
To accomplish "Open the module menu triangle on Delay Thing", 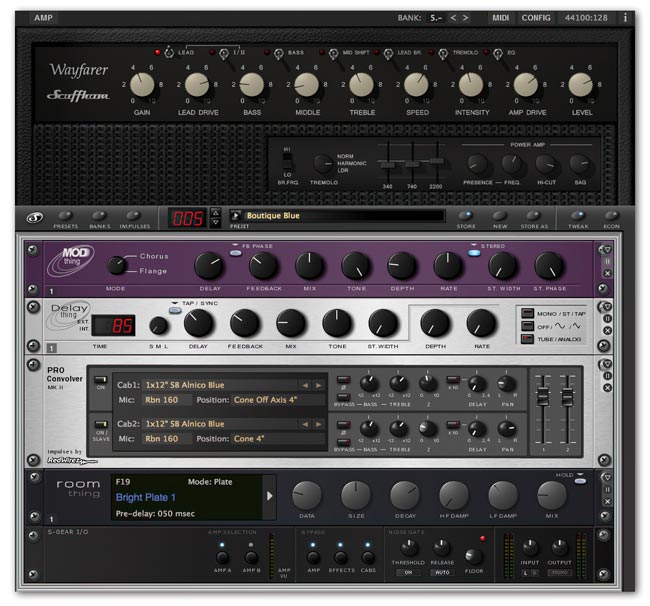I will 608,307.
